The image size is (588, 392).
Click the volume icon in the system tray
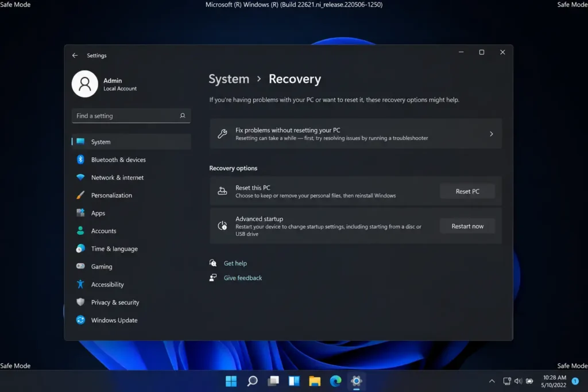(519, 381)
